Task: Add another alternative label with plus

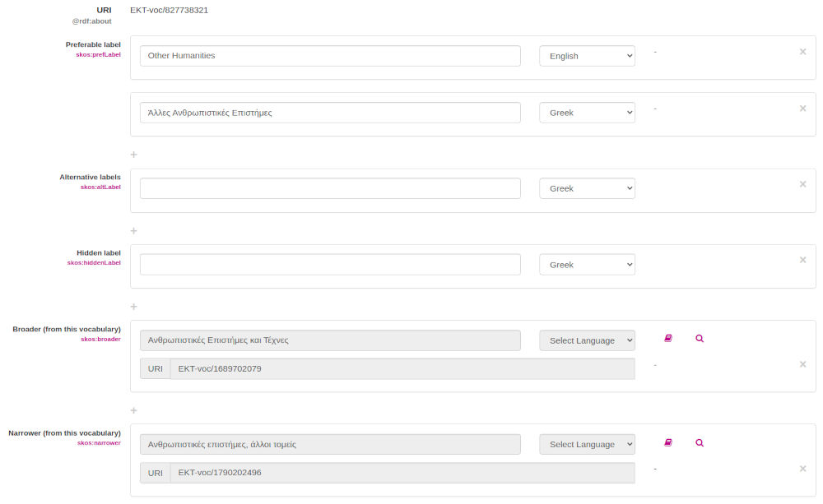Action: [x=133, y=230]
